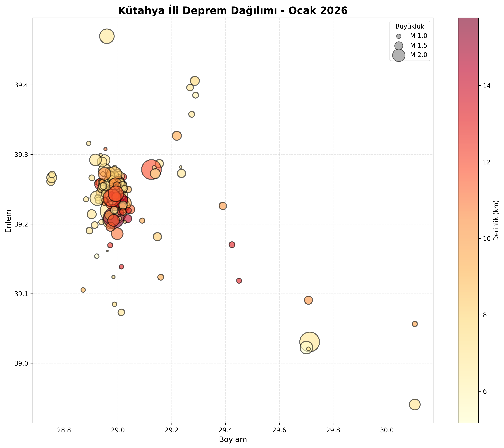
Task: Select the orange bubble near longitude 29.71, latitude 39.09
Action: point(308,300)
